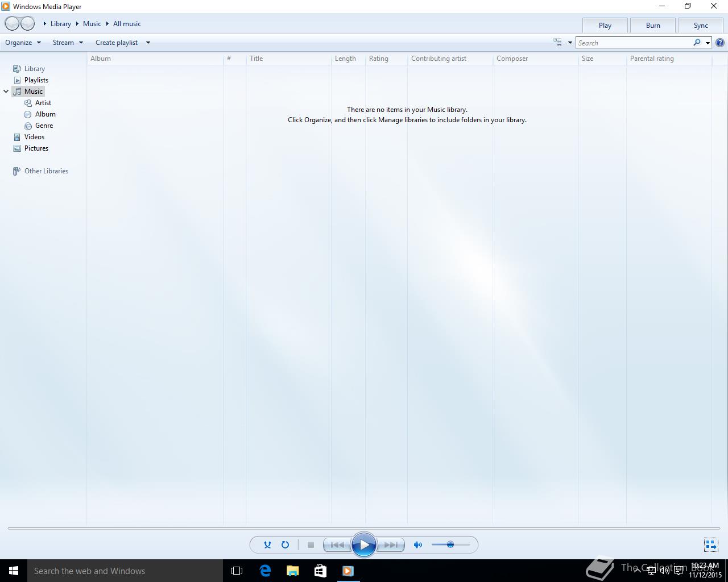Screen dimensions: 728x582
Task: Click the Stop playback button
Action: pyautogui.click(x=311, y=544)
